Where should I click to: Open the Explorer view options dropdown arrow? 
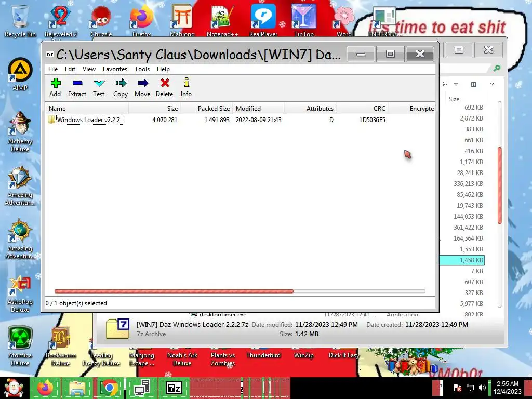tap(456, 84)
